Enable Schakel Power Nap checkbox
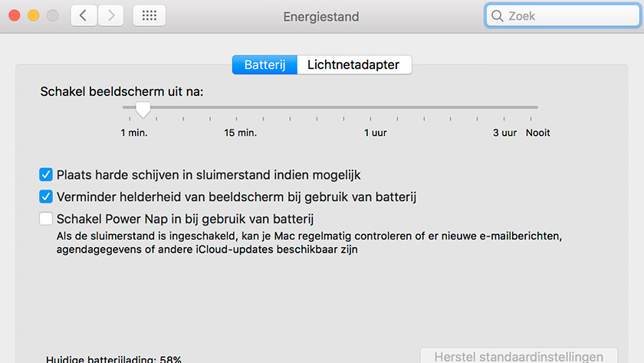The width and height of the screenshot is (644, 363). 46,219
